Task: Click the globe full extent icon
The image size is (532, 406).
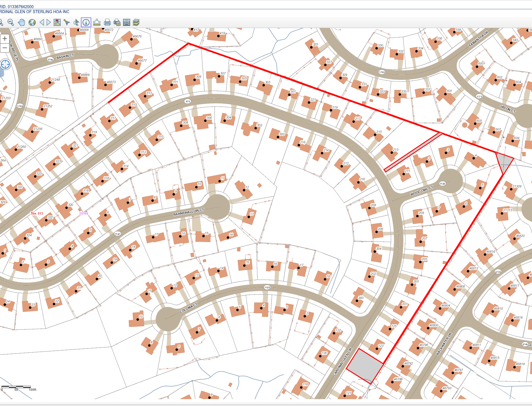Action: click(32, 22)
